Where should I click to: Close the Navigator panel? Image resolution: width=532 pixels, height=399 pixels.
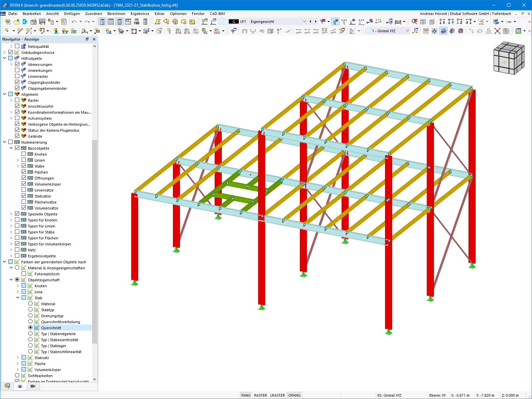point(94,39)
